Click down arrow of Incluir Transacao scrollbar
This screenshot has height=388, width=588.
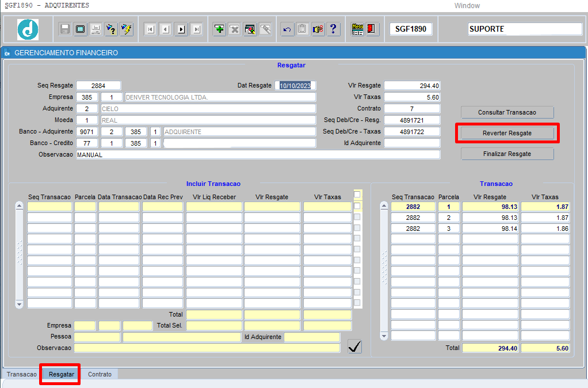pos(19,305)
